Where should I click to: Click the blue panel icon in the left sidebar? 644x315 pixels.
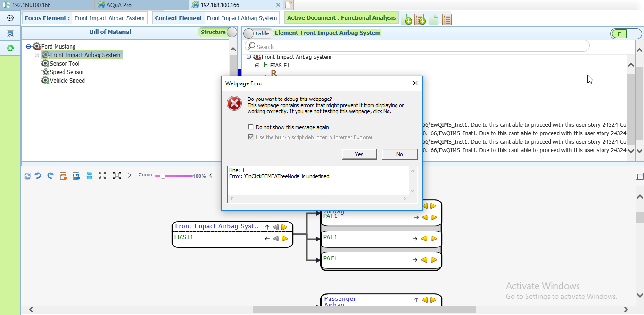[x=10, y=34]
